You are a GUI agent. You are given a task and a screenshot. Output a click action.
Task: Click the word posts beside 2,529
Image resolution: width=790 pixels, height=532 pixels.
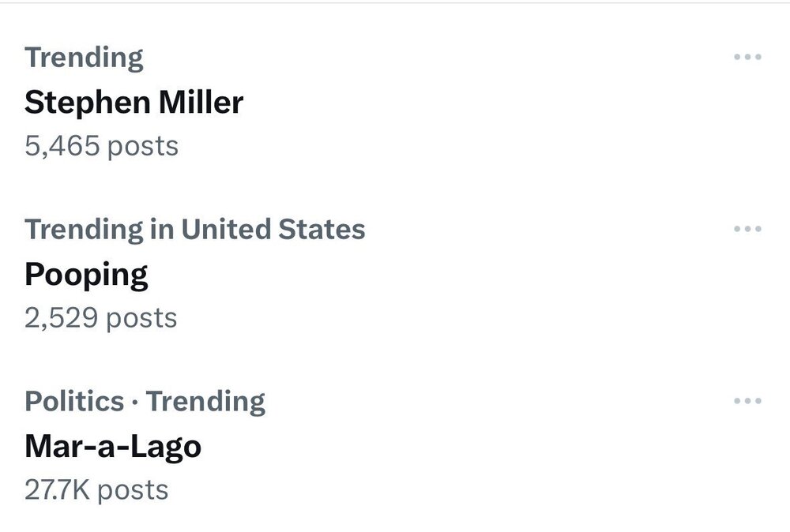point(141,318)
